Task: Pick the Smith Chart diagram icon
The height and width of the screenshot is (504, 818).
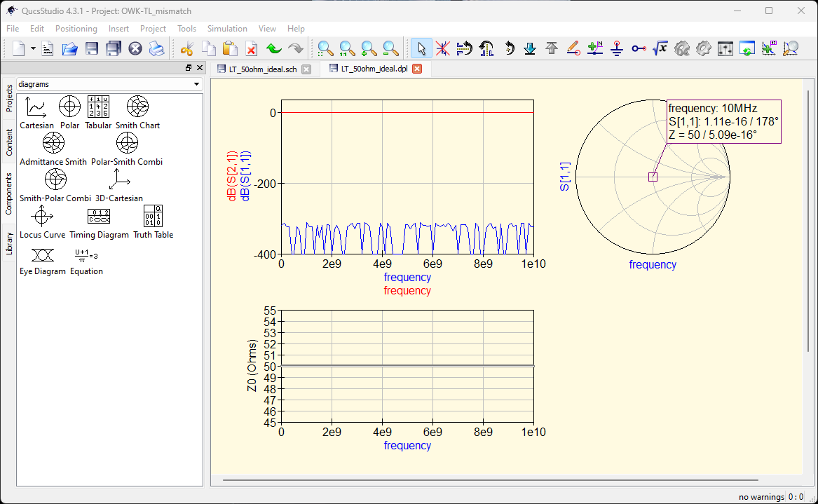Action: point(137,107)
